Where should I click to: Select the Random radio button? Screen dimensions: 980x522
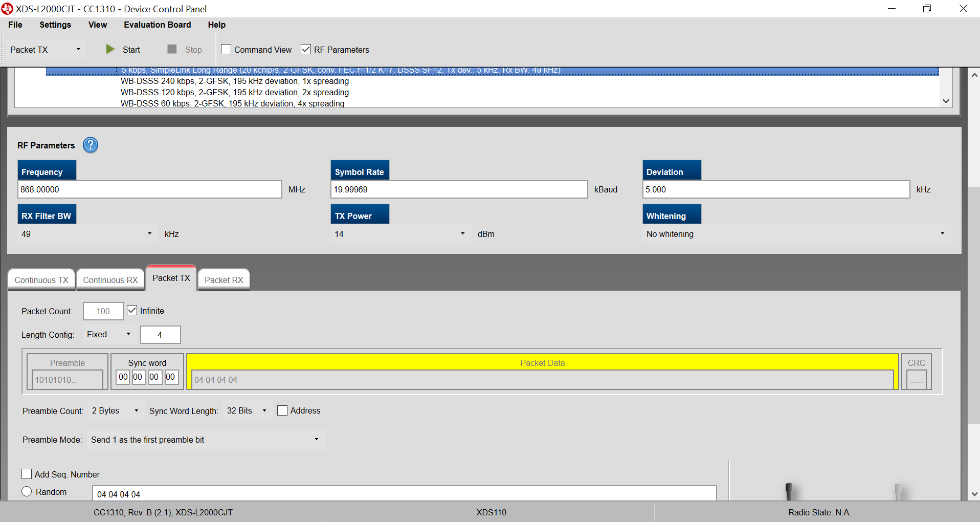27,491
